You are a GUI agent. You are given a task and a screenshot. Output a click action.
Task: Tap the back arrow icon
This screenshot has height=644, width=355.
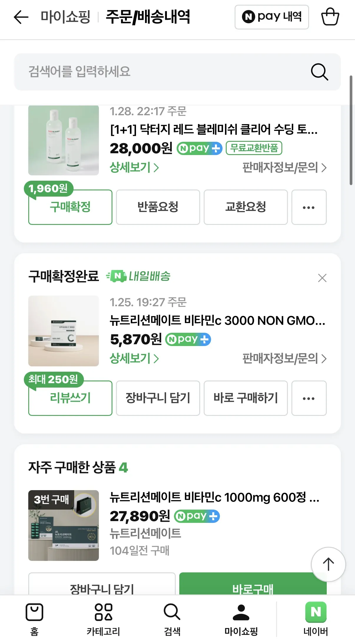(x=21, y=17)
